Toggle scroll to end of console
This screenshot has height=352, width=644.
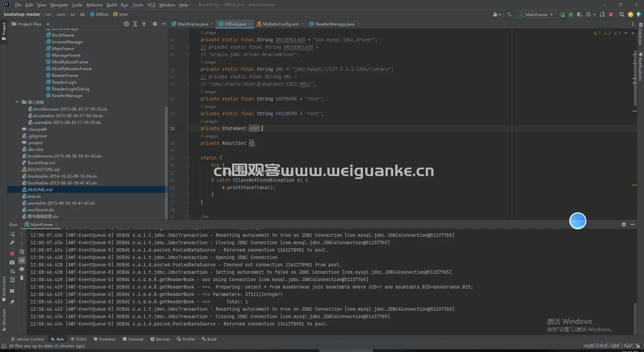(x=22, y=260)
